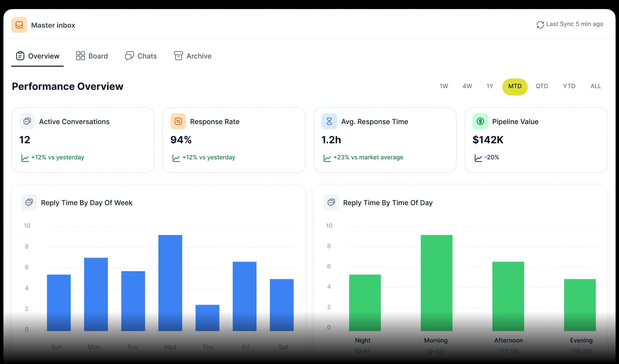Click the chat icon beside Reply Time By Day Of Week
The image size is (619, 364).
pyautogui.click(x=29, y=202)
